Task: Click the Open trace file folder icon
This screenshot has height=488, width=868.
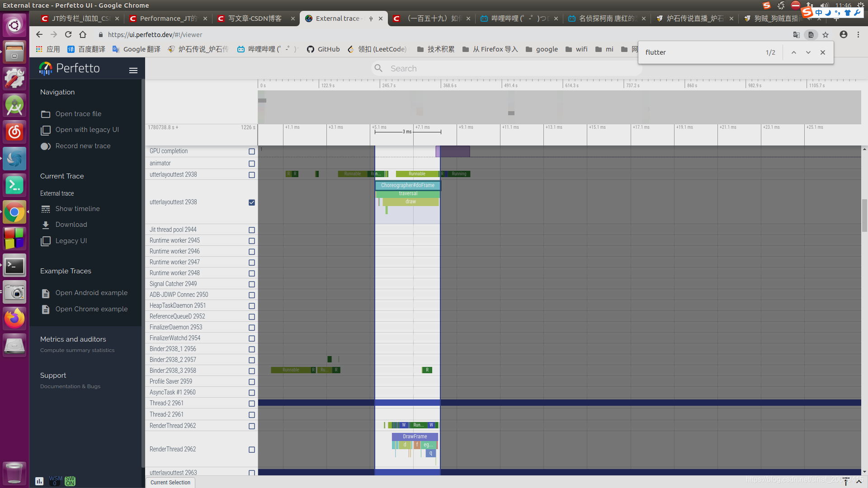Action: click(x=46, y=114)
